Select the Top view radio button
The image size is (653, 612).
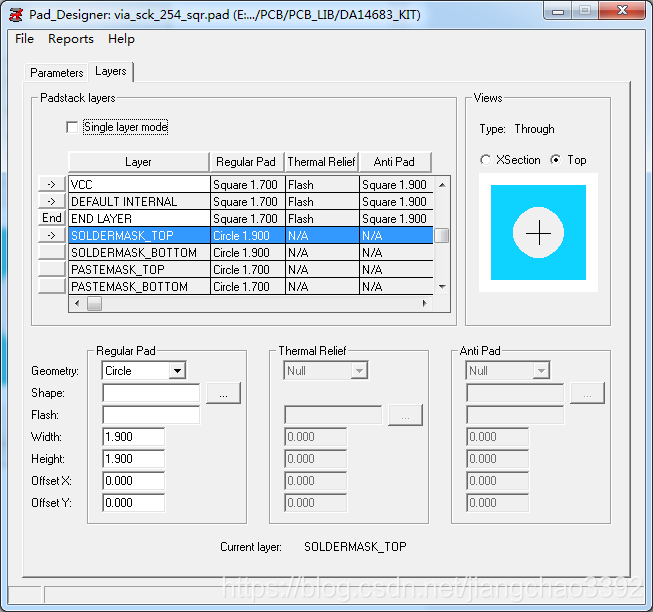click(556, 160)
